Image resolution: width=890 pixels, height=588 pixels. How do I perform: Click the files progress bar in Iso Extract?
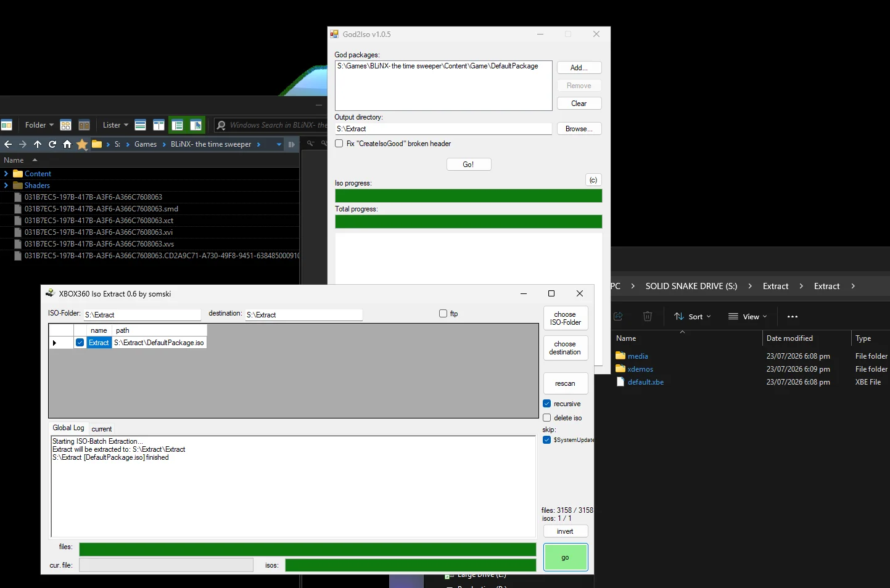[x=308, y=549]
